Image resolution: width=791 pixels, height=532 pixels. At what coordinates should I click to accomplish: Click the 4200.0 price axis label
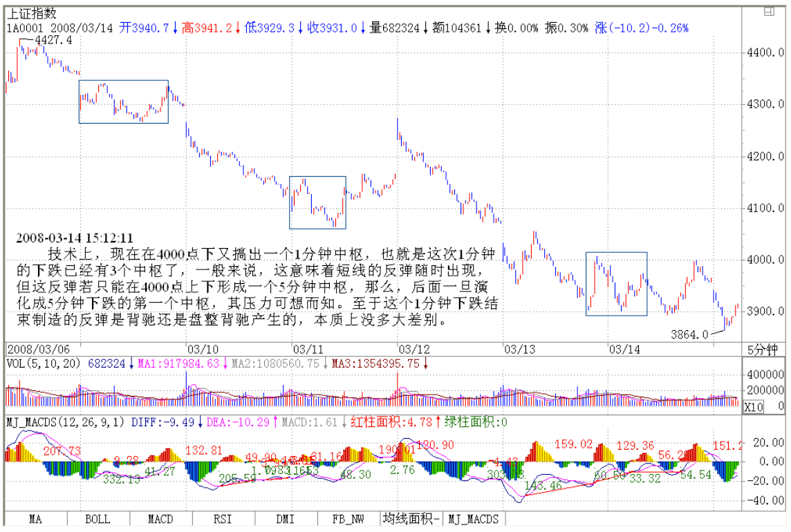766,156
